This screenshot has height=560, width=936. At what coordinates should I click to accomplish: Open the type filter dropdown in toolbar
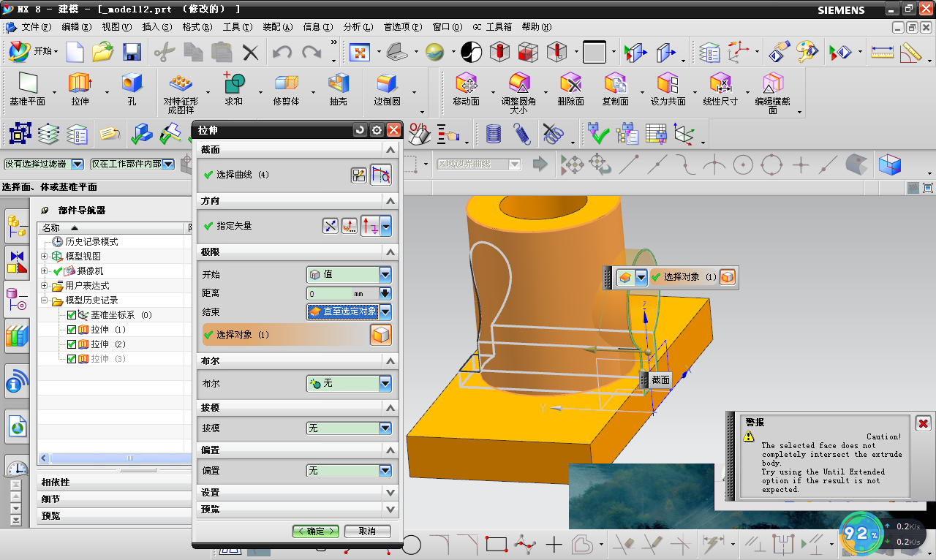(77, 164)
